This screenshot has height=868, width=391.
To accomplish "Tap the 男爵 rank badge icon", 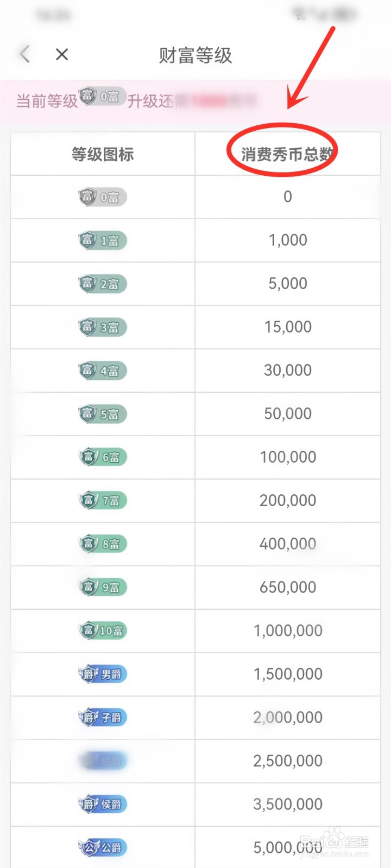I will click(x=103, y=674).
